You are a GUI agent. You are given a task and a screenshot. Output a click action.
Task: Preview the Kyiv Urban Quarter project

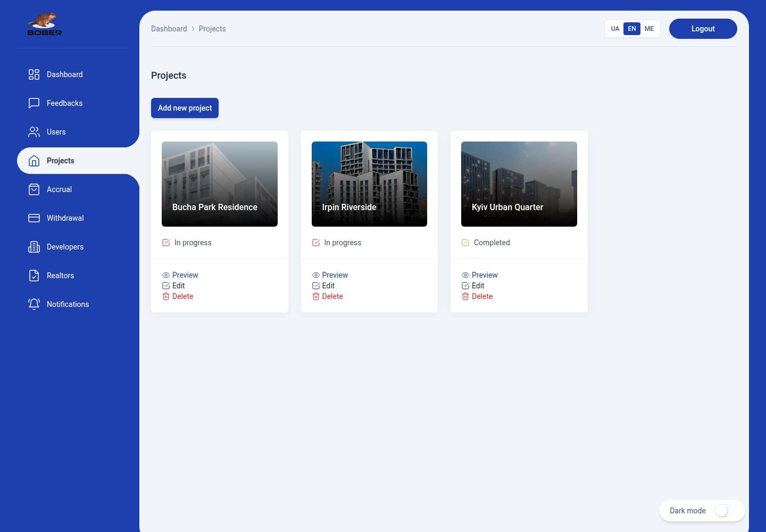point(480,275)
